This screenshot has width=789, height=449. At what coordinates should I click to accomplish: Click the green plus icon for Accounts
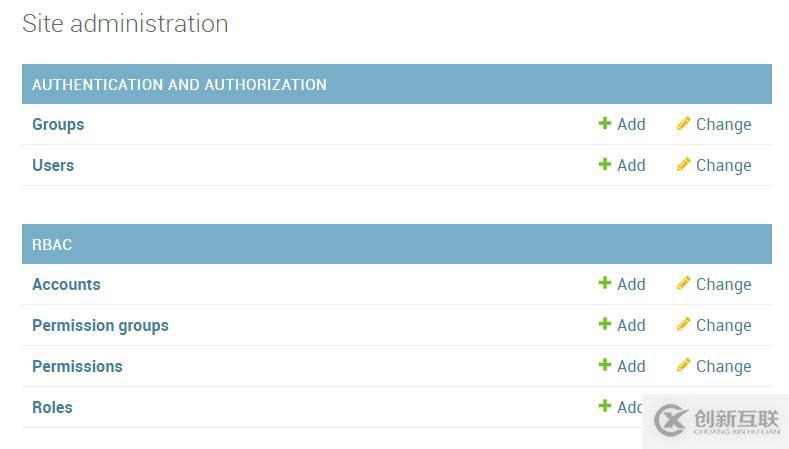point(605,284)
